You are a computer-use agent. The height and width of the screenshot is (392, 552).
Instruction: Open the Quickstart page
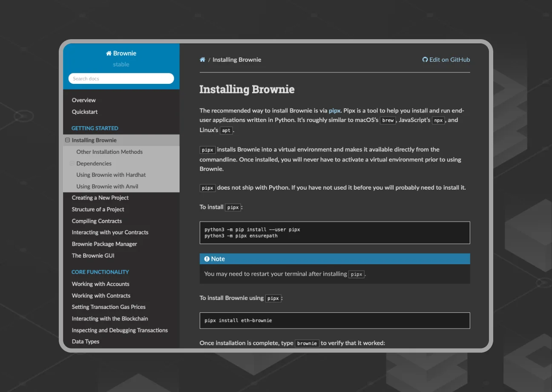point(85,112)
